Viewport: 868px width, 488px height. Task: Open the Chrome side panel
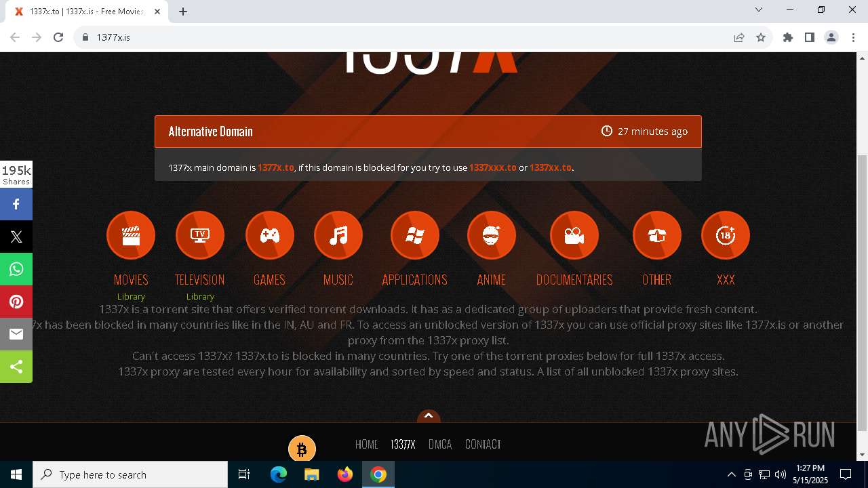810,37
